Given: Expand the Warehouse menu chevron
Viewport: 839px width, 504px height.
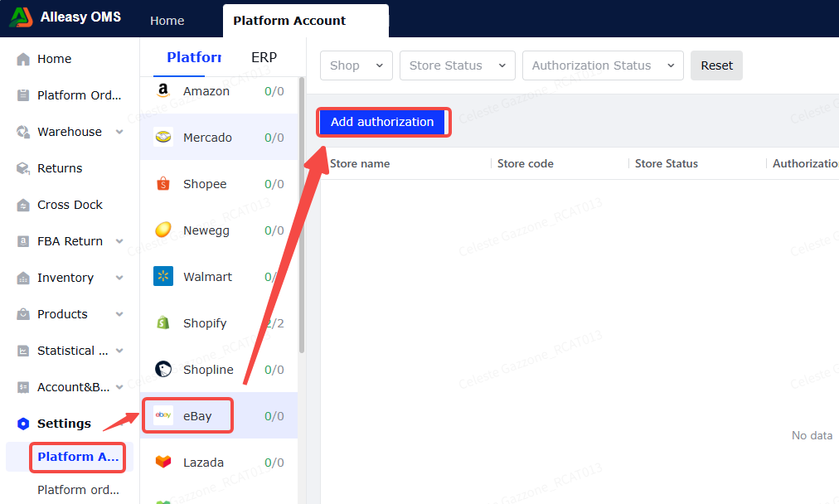Looking at the screenshot, I should click(x=119, y=132).
